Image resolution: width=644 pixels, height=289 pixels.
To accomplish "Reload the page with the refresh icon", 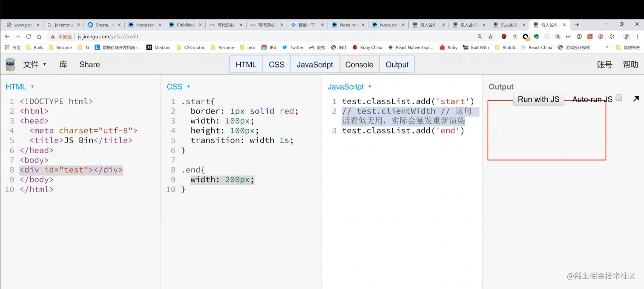I will tap(29, 37).
